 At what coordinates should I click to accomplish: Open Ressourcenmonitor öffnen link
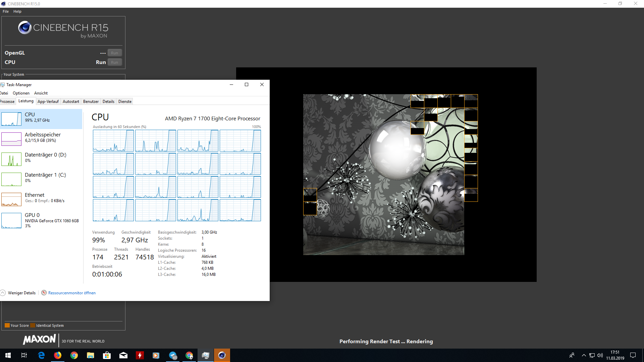click(x=72, y=293)
